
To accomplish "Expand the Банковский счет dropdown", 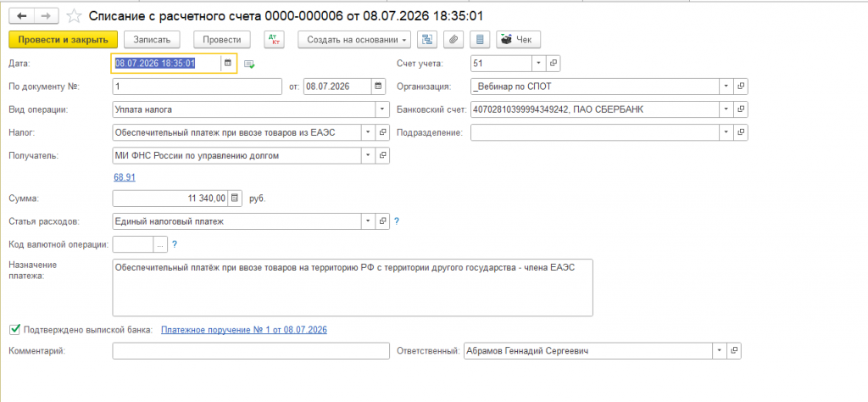I will coord(726,109).
